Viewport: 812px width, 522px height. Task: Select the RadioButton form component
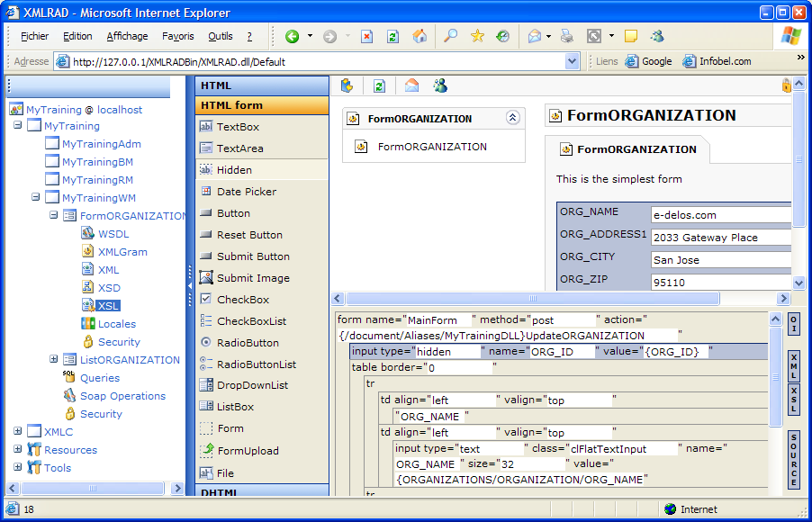(x=248, y=343)
